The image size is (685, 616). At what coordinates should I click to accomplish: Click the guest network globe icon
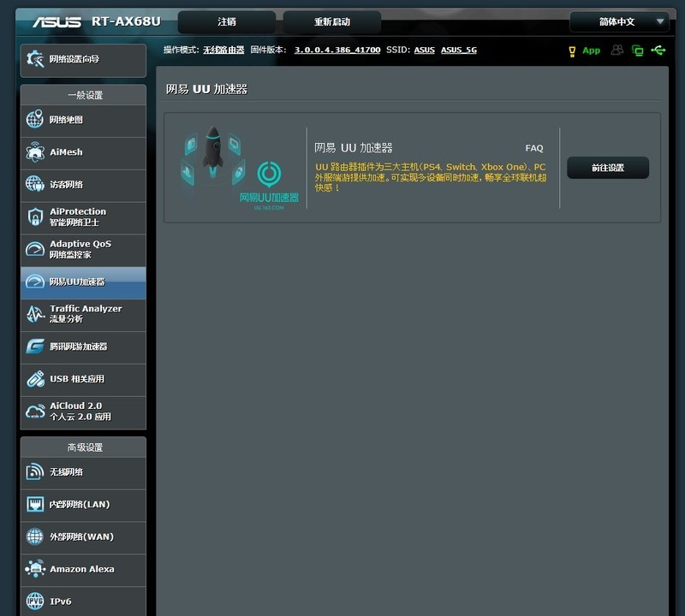pyautogui.click(x=35, y=184)
